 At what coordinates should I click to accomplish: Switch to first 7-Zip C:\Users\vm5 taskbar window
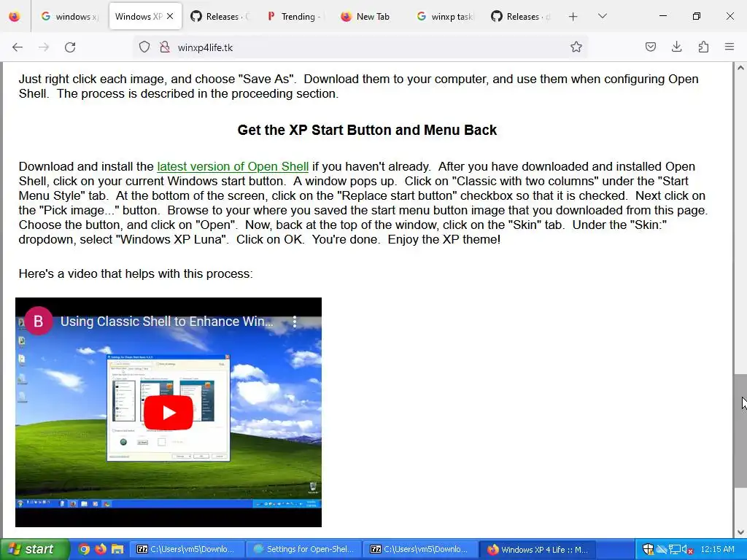coord(187,549)
